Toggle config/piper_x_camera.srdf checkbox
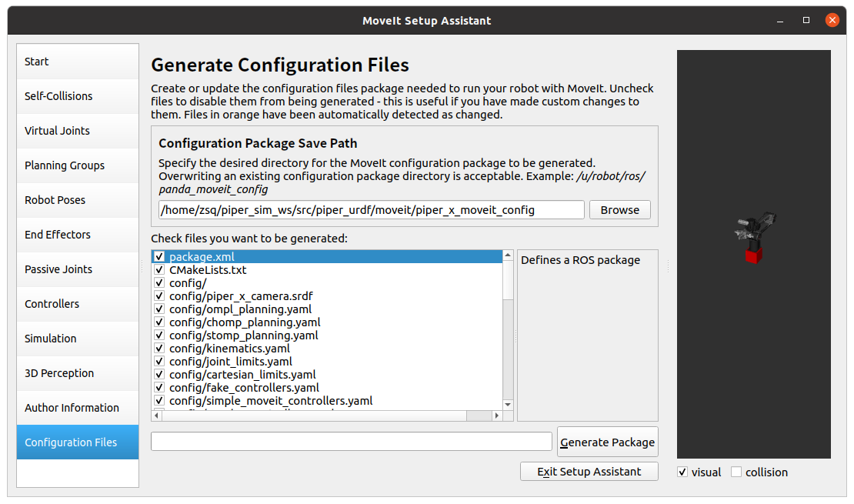Screen dimensions: 854x504 (159, 296)
